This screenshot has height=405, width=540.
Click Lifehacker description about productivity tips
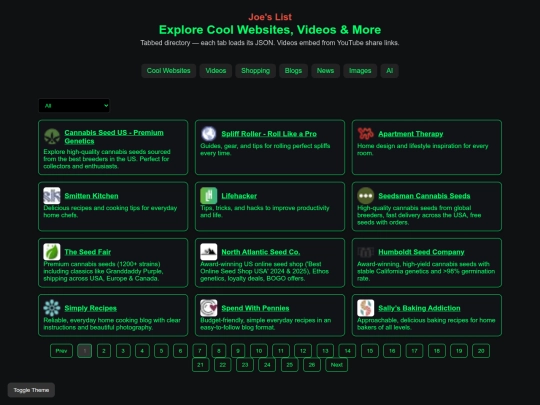tap(265, 211)
